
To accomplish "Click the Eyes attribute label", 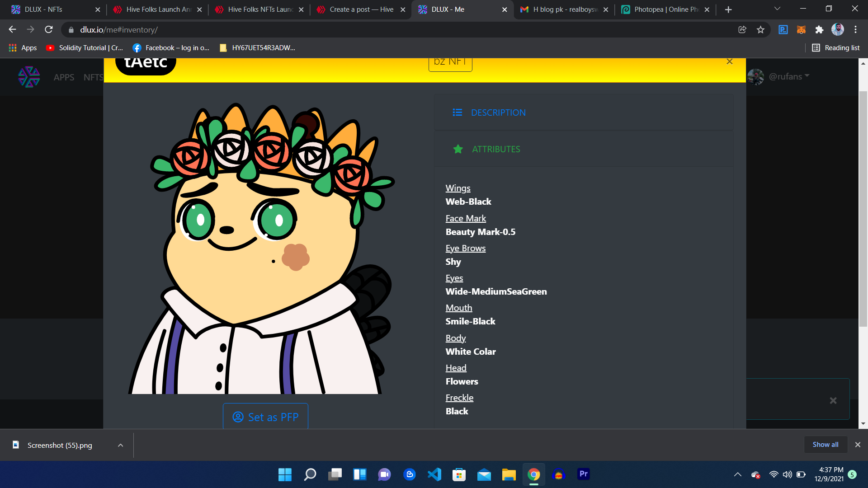I will pos(454,278).
